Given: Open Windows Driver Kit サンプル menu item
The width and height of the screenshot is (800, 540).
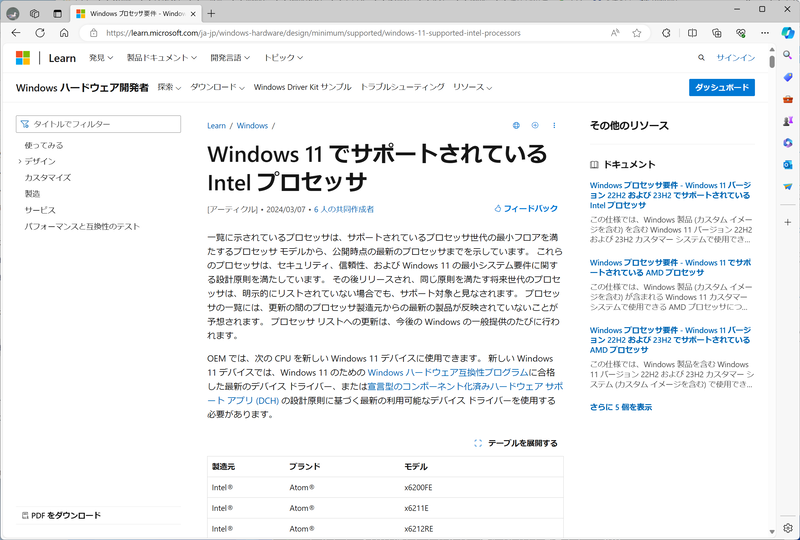Looking at the screenshot, I should pyautogui.click(x=303, y=87).
